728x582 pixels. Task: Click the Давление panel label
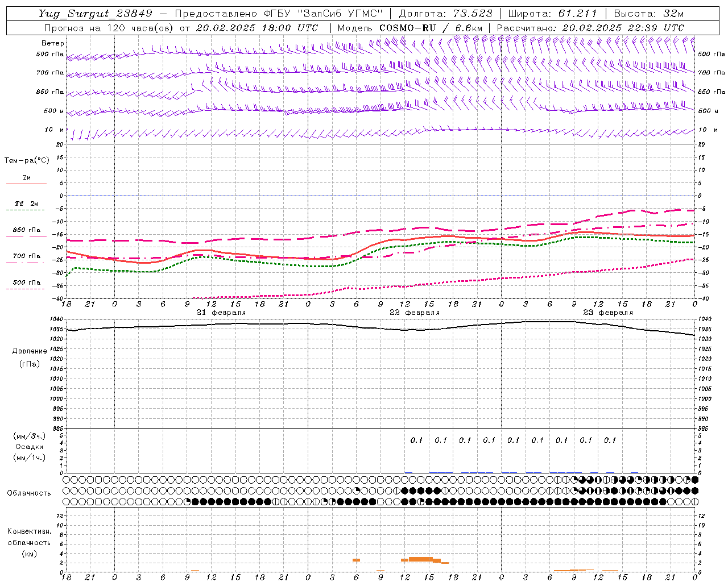pos(28,351)
